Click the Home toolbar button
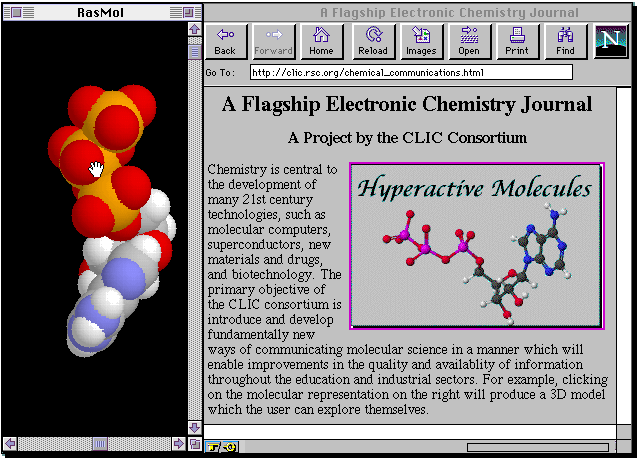Screen dimensions: 640x460 tap(321, 41)
